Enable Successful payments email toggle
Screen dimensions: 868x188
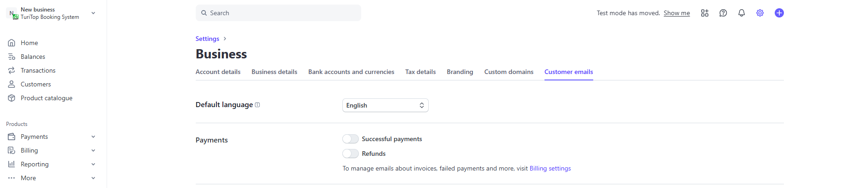(x=351, y=139)
